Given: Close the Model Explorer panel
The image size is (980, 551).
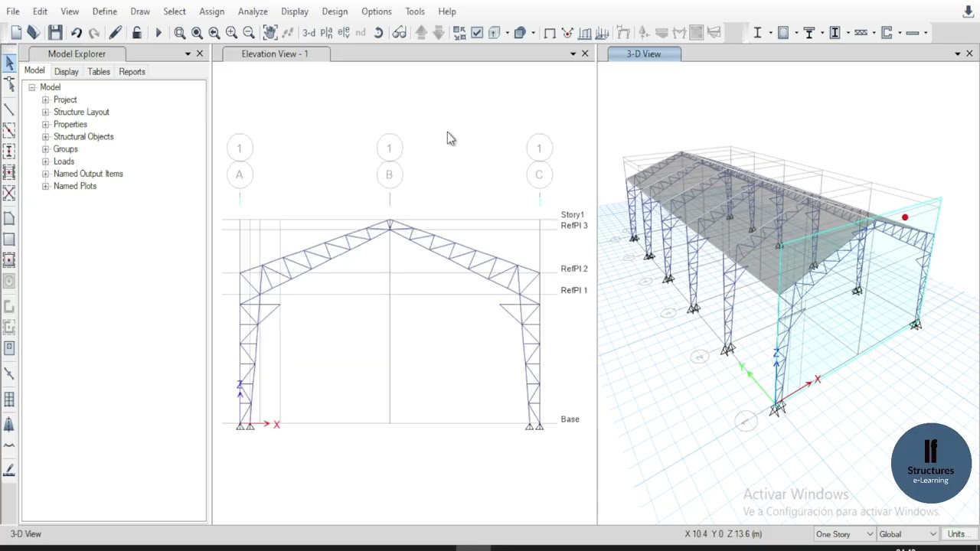Looking at the screenshot, I should pyautogui.click(x=200, y=54).
